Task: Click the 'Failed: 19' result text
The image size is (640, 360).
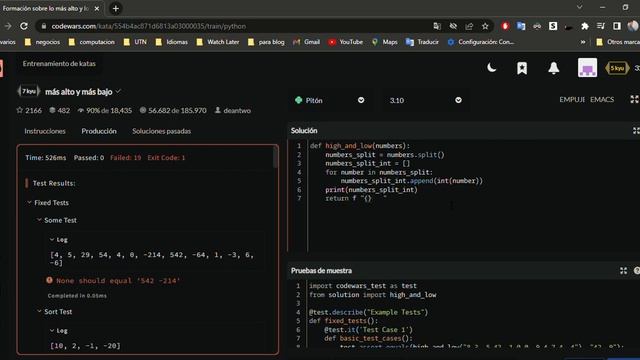Action: pyautogui.click(x=126, y=158)
